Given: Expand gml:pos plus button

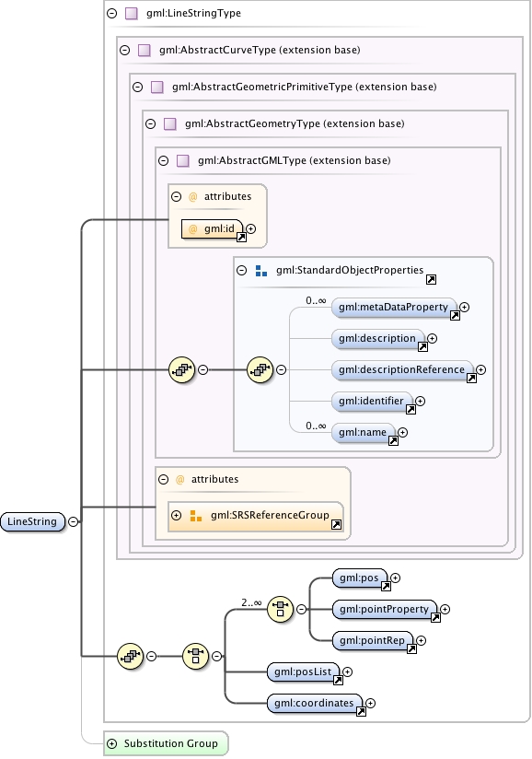Looking at the screenshot, I should coord(395,578).
